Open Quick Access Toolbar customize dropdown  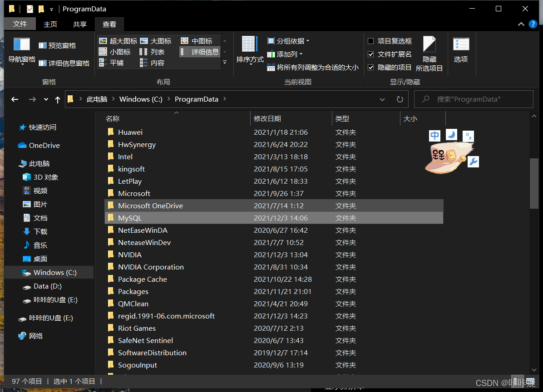click(x=51, y=9)
